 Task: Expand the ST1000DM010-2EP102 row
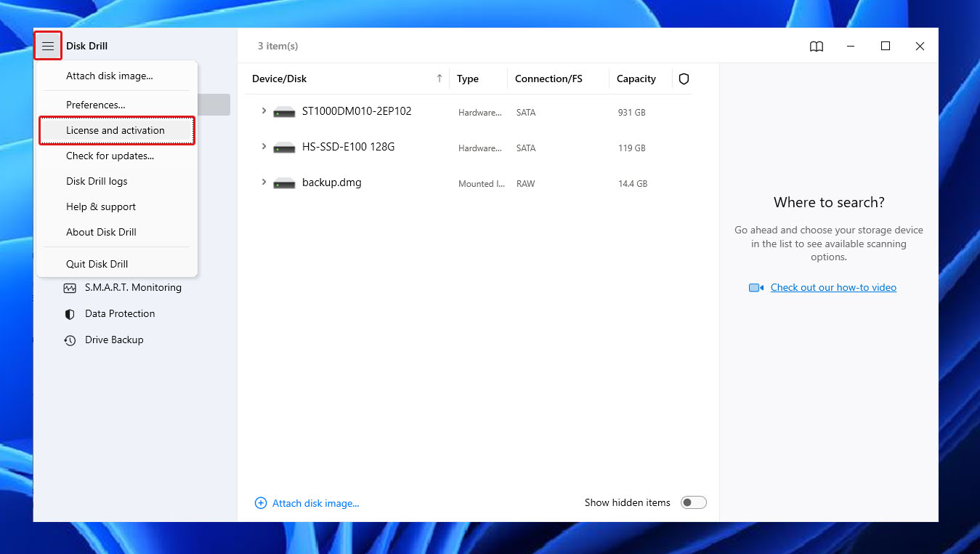coord(264,111)
